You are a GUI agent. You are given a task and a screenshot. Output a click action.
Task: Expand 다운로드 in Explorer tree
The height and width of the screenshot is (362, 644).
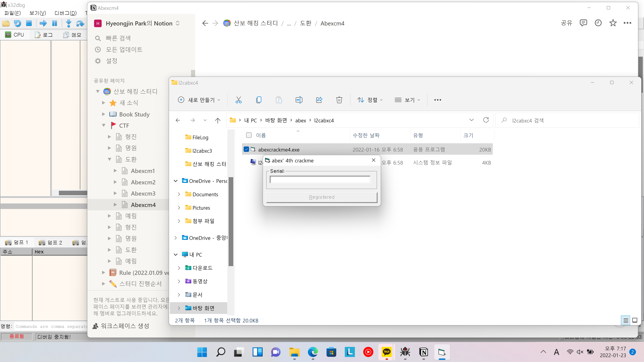[179, 268]
